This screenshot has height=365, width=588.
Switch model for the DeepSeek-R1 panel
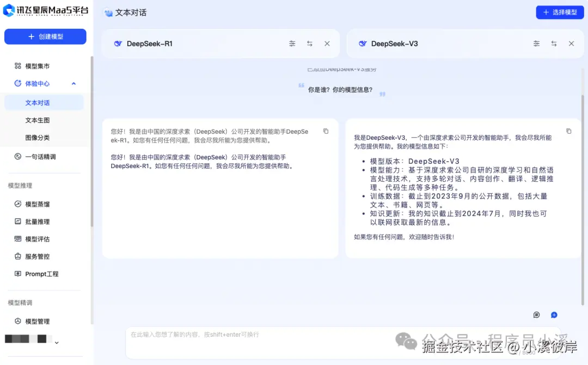[309, 44]
